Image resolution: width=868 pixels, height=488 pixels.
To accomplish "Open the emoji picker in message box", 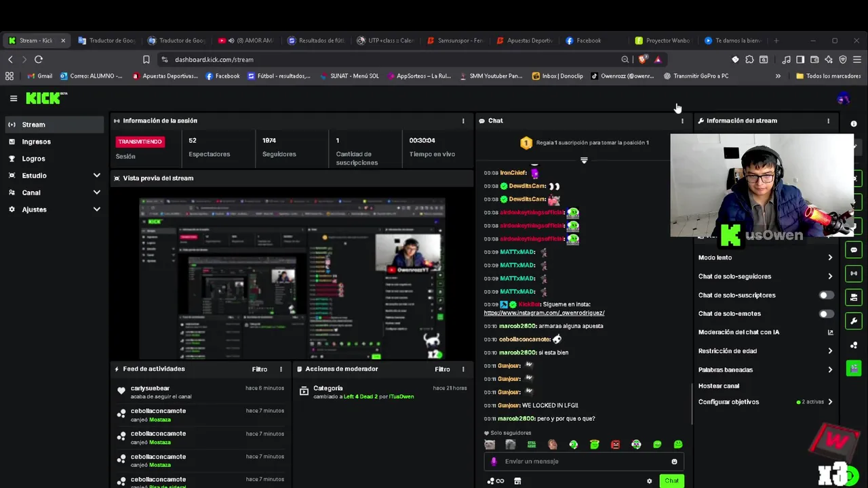I will coord(674,462).
